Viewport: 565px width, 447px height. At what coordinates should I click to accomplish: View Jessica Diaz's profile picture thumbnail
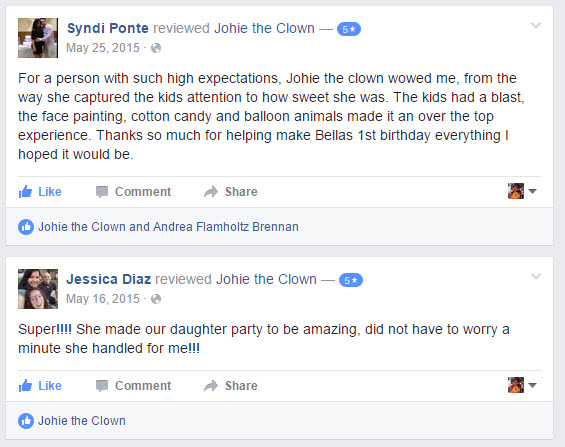tap(38, 289)
